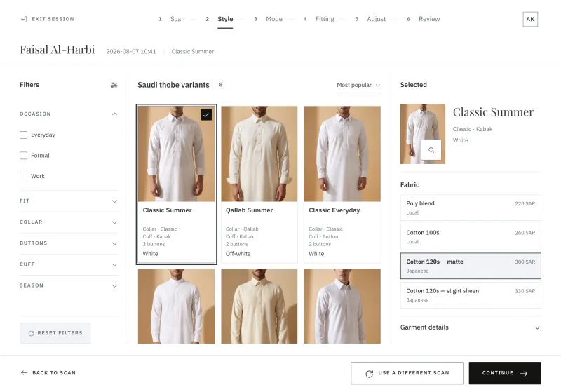Tick the Everyday occasion checkbox
The image size is (561, 392).
pyautogui.click(x=23, y=135)
